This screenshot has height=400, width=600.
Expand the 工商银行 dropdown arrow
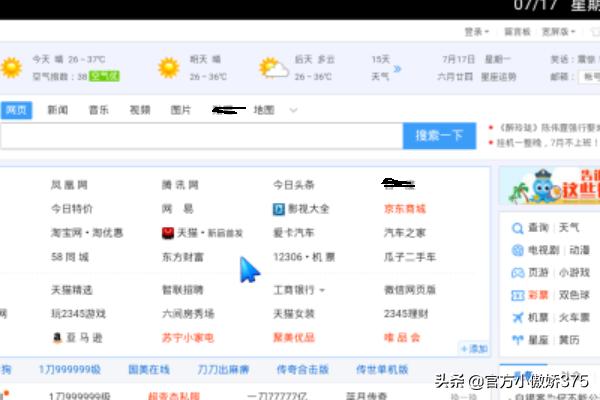point(322,291)
